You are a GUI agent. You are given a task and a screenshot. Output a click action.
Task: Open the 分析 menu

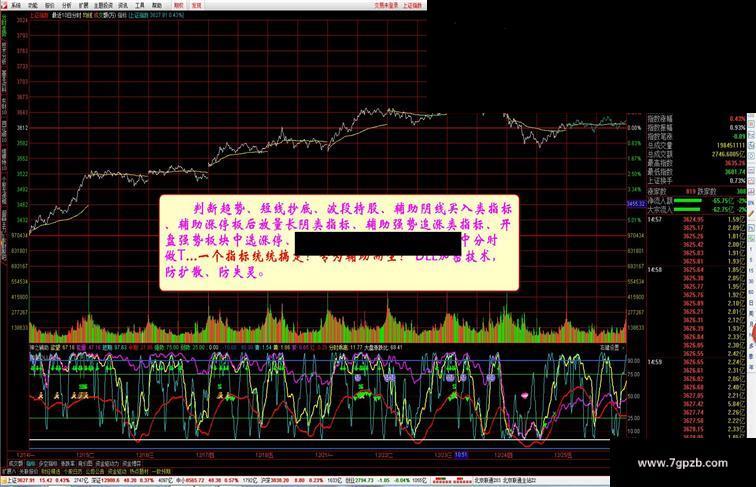(67, 5)
